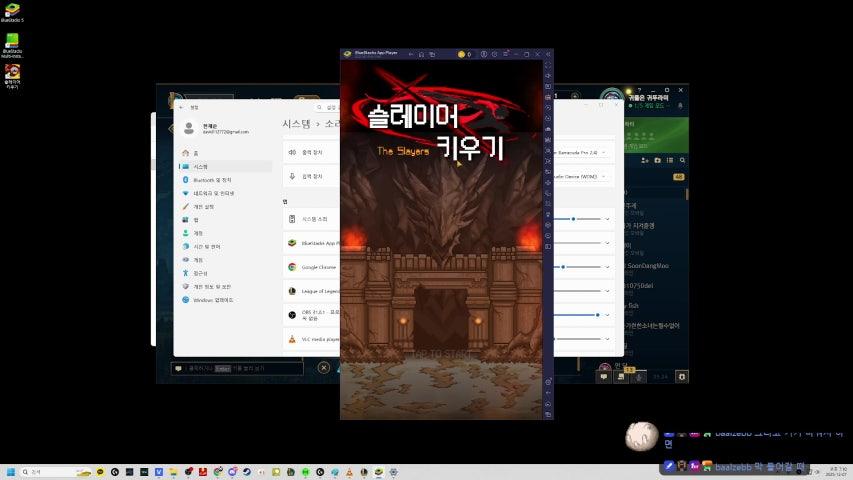Screen dimensions: 853x480
Task: Select the Network & Internet sidebar item
Action: coord(213,193)
